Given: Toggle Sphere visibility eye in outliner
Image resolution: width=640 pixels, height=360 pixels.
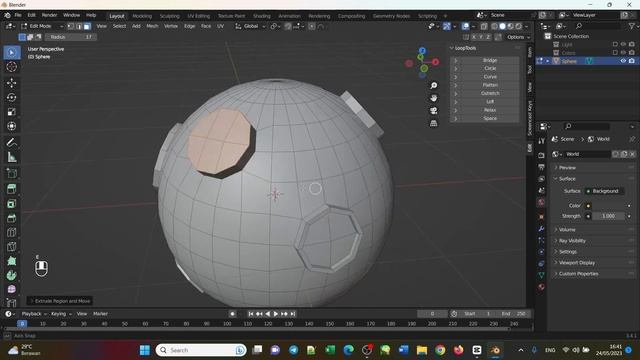Looking at the screenshot, I should pyautogui.click(x=623, y=61).
